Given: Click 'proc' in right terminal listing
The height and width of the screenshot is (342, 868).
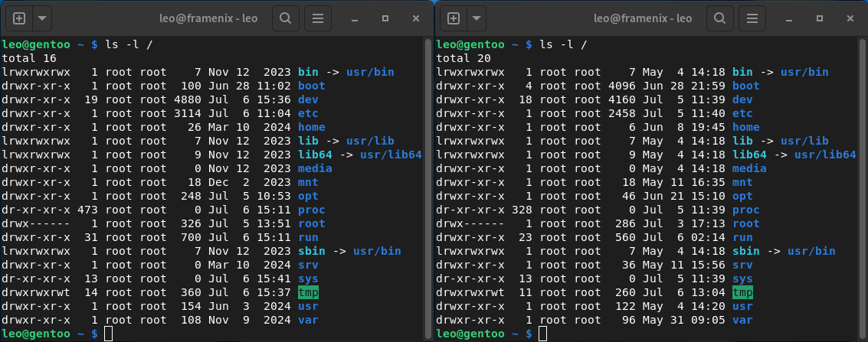Looking at the screenshot, I should pyautogui.click(x=746, y=210).
